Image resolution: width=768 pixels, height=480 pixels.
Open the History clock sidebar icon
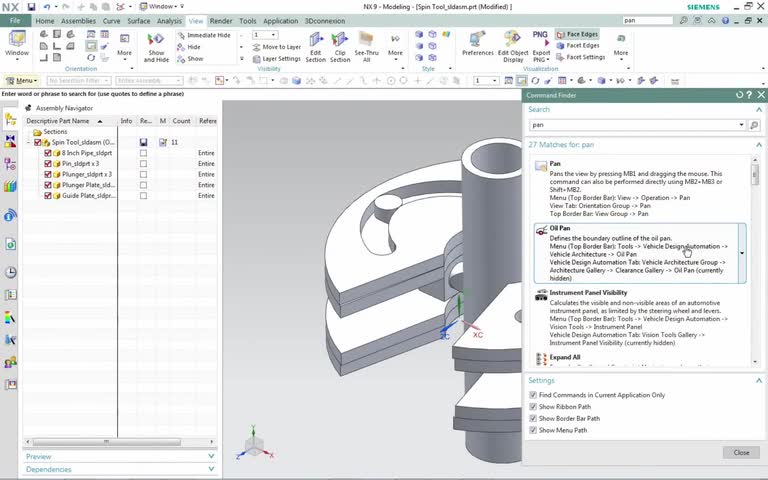(x=10, y=272)
